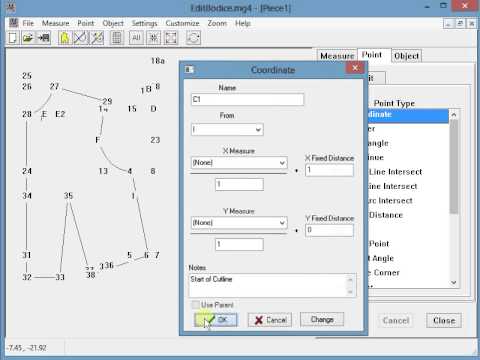Image resolution: width=480 pixels, height=360 pixels.
Task: Open the Settings menu
Action: pyautogui.click(x=144, y=23)
